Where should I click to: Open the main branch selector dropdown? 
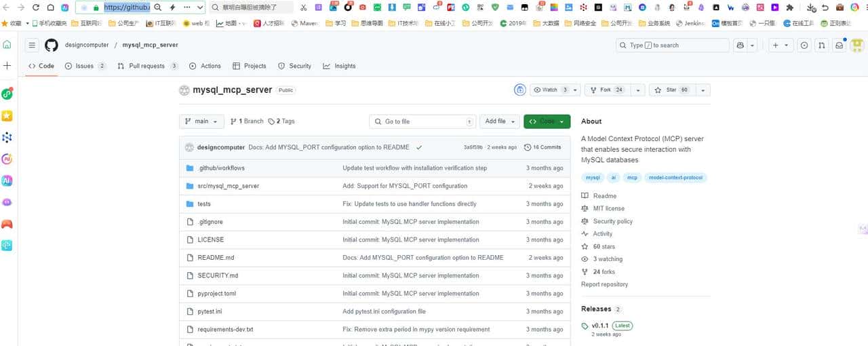pyautogui.click(x=201, y=121)
